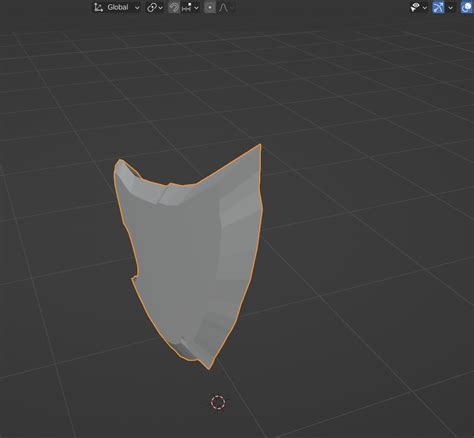
Task: Toggle the magnet snap button
Action: click(174, 7)
